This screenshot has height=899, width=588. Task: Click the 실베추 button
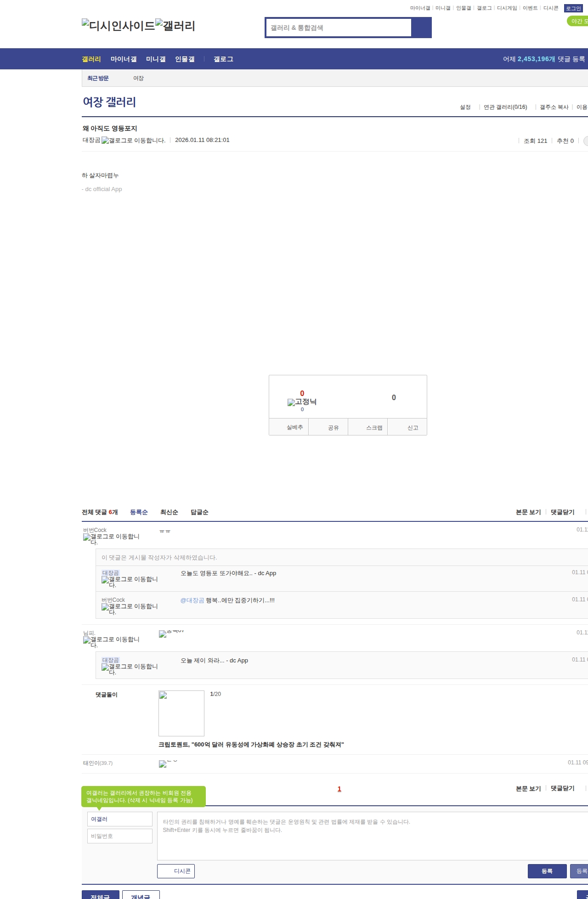pos(294,427)
